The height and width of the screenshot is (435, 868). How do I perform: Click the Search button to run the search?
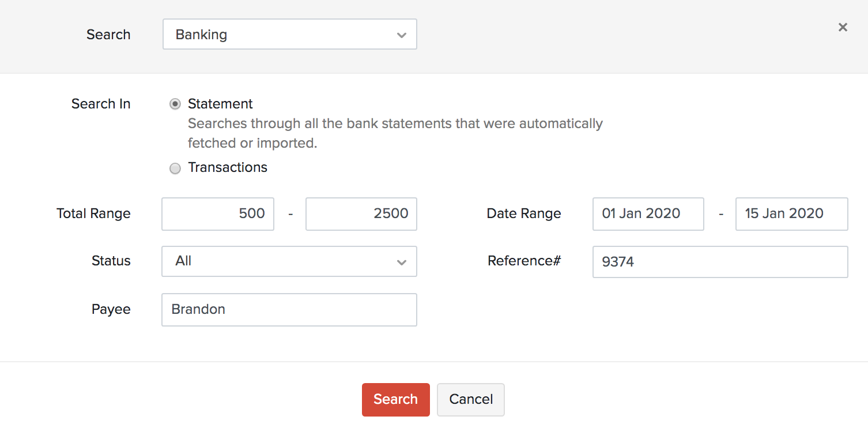395,399
